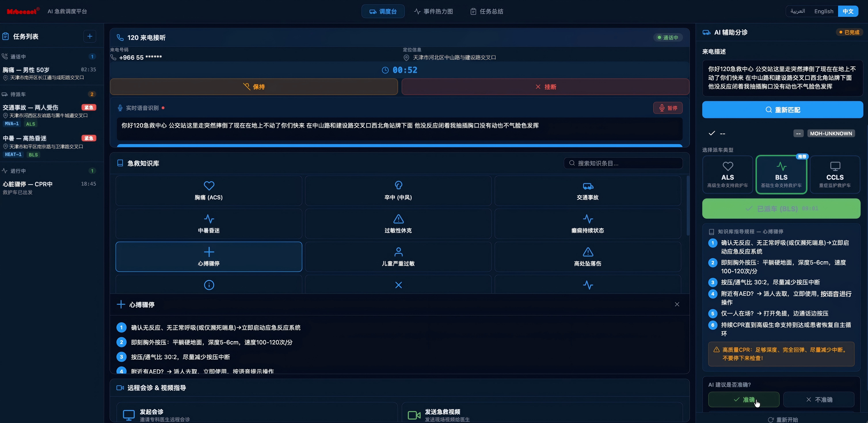This screenshot has height=423, width=868.
Task: Mark AI suggestion as 准确
Action: pyautogui.click(x=744, y=399)
